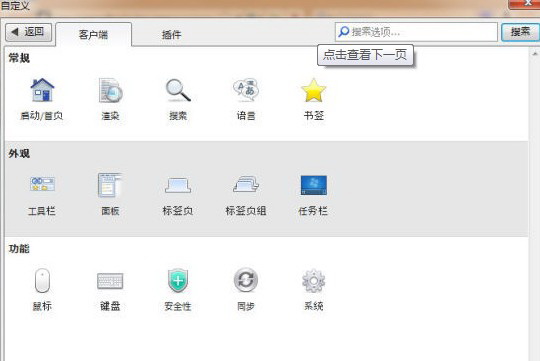Open the 任务栏 taskbar icon
The width and height of the screenshot is (540, 361).
click(313, 185)
